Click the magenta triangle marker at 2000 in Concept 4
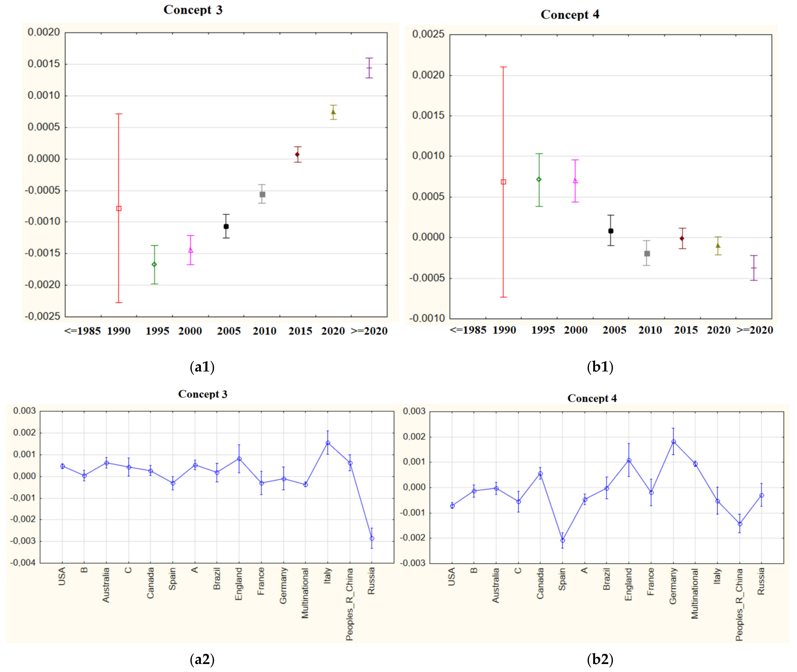 pos(575,181)
